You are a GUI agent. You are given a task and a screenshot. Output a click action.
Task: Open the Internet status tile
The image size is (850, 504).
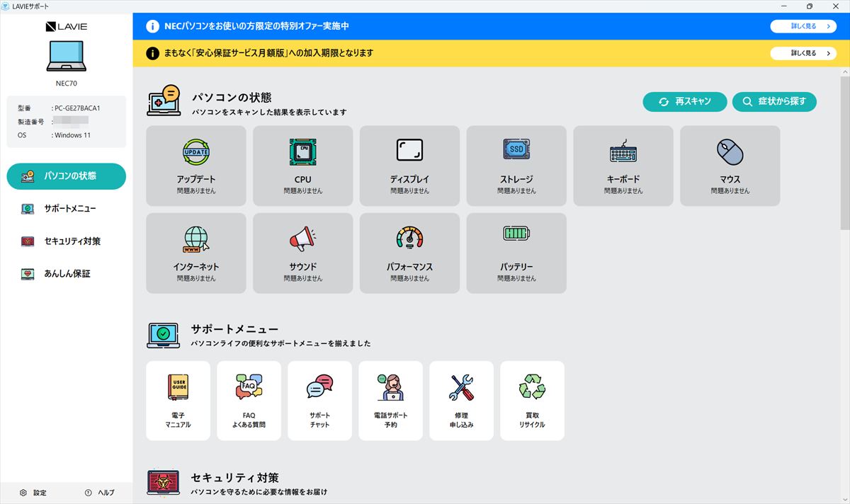pyautogui.click(x=196, y=253)
